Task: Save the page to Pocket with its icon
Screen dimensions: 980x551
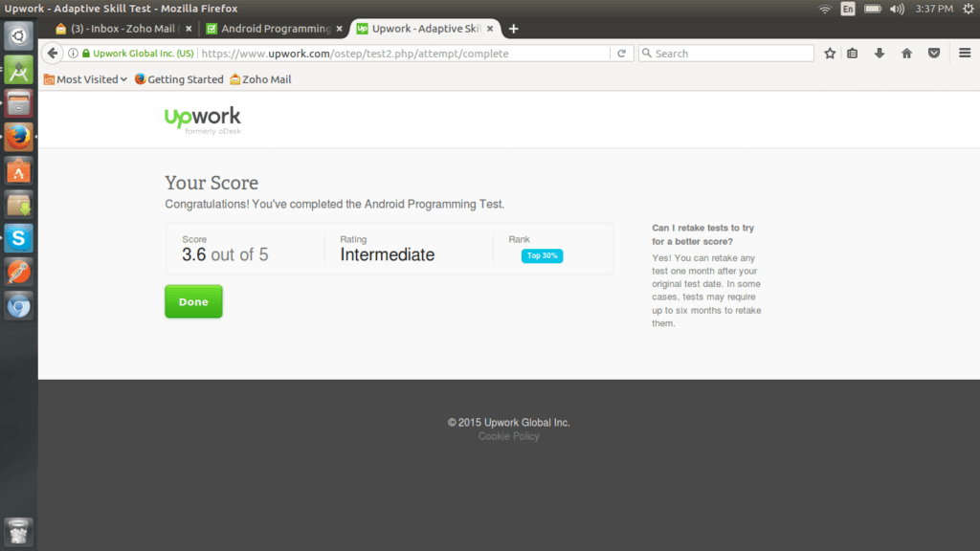Action: point(934,54)
